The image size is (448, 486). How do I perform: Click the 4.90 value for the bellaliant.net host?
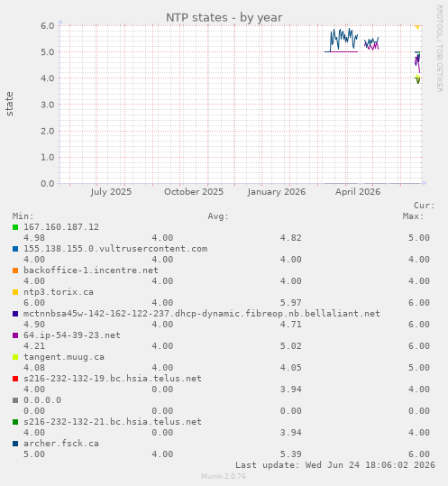pos(34,325)
